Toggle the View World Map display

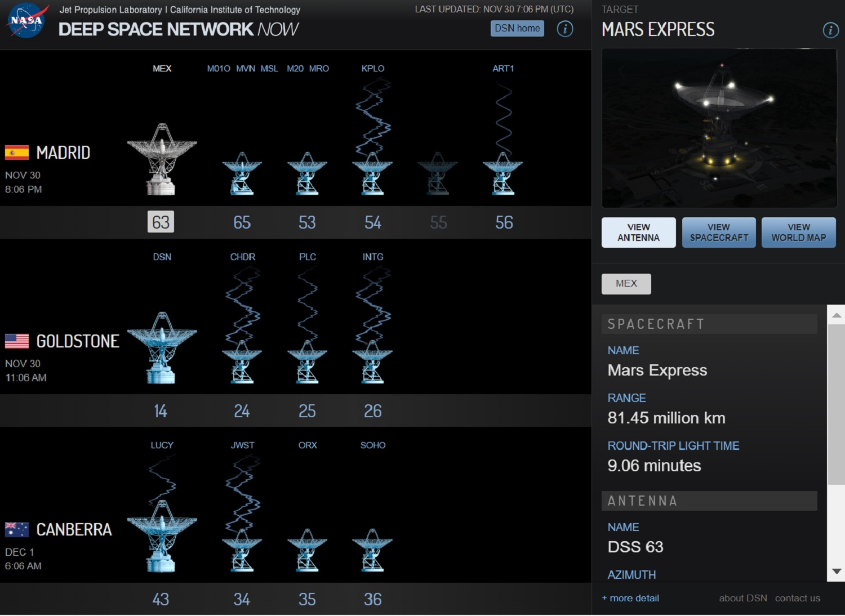pos(798,232)
